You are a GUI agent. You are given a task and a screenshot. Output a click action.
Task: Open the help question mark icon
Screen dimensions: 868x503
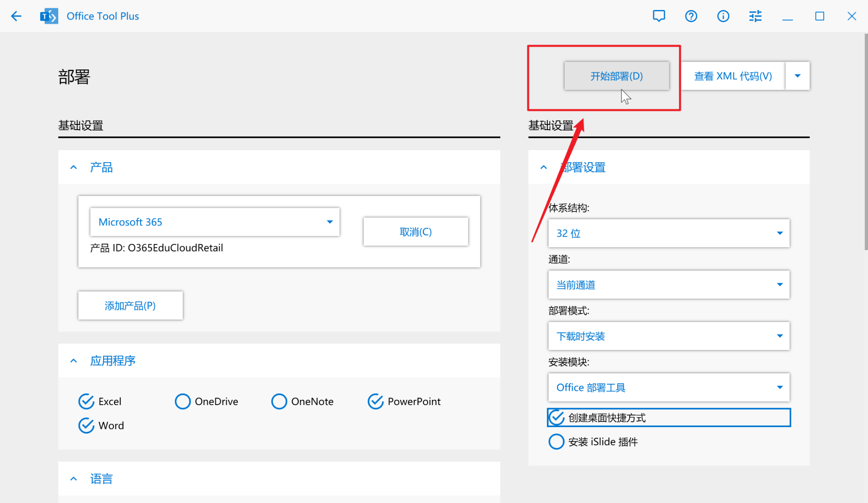tap(691, 16)
